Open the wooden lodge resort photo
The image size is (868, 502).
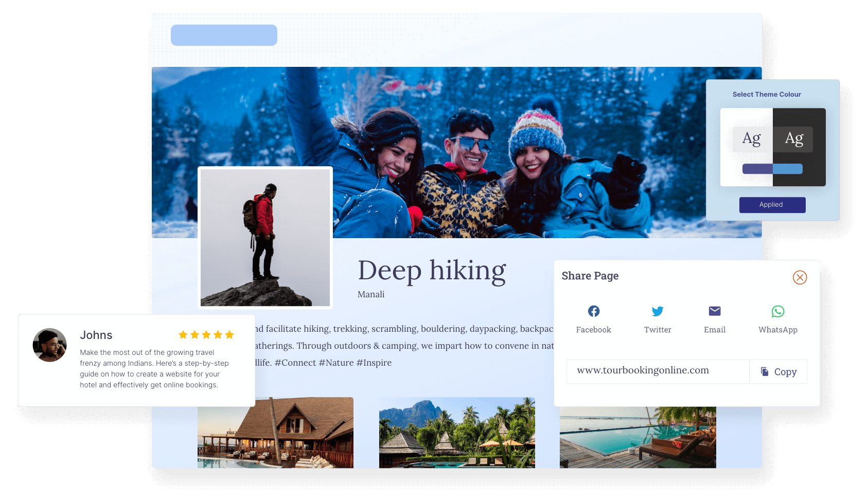click(x=275, y=433)
